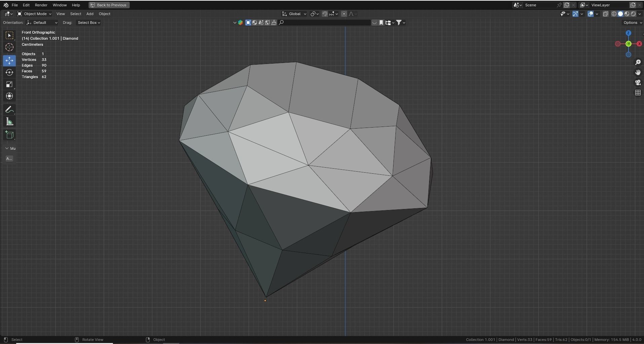Image resolution: width=644 pixels, height=344 pixels.
Task: Click the pan hand icon in viewport
Action: tap(638, 72)
